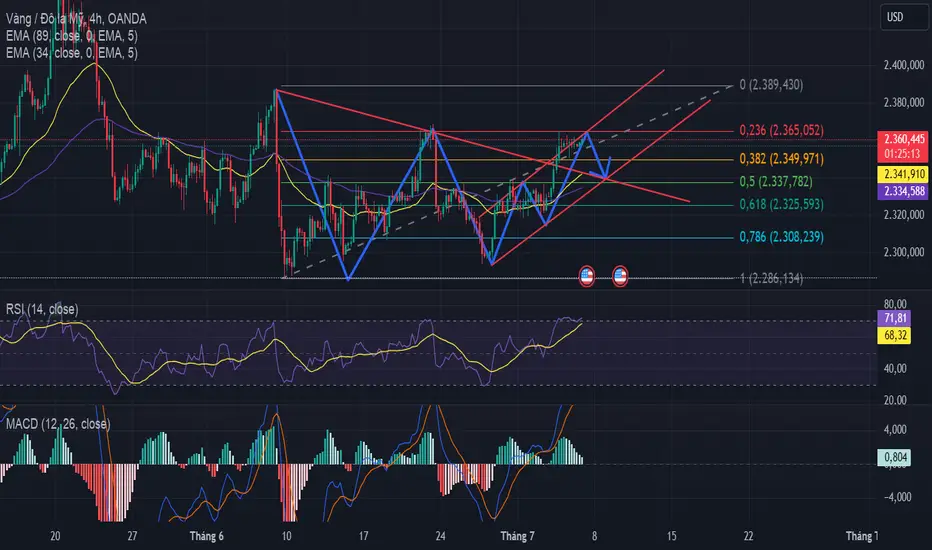This screenshot has height=550, width=932.
Task: Click date 10 on the time axis
Action: click(x=286, y=536)
